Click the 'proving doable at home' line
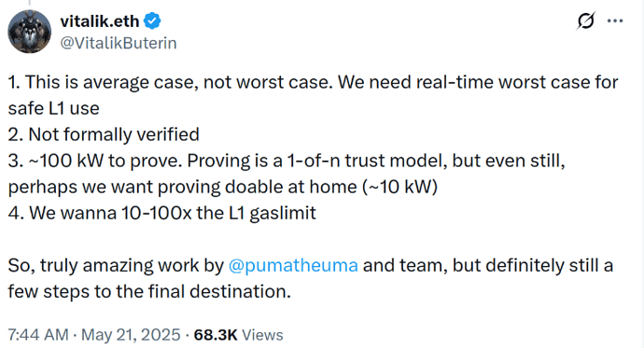Screen dimensions: 644x348 click(223, 188)
